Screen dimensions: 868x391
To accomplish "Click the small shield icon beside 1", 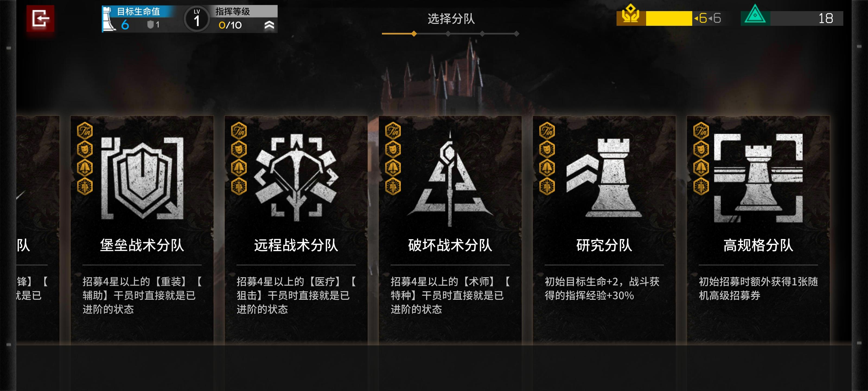I will click(x=151, y=25).
